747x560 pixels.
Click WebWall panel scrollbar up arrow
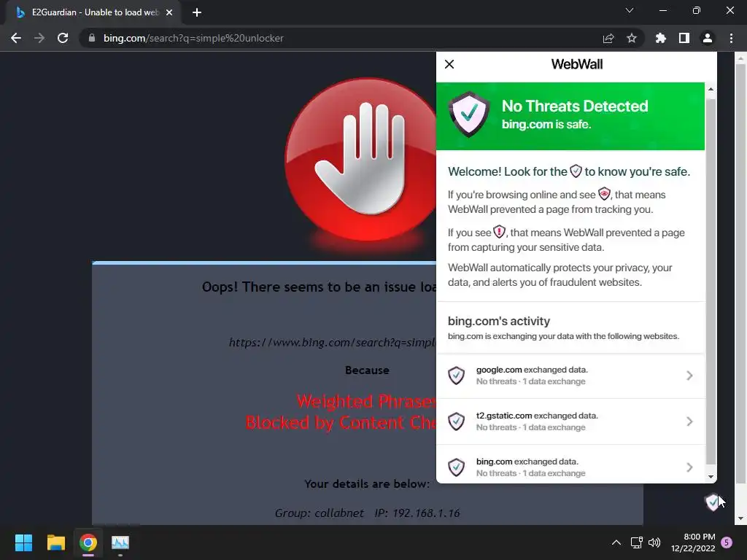(711, 89)
